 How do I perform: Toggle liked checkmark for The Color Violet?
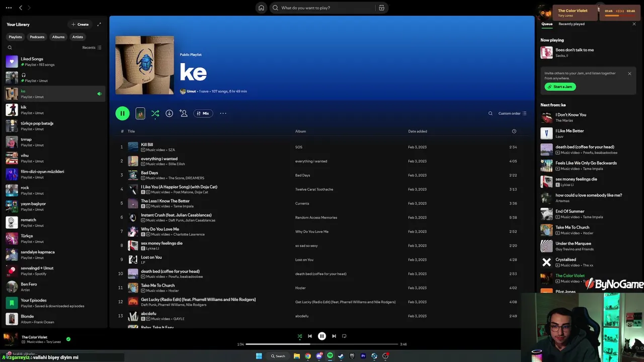(68, 339)
